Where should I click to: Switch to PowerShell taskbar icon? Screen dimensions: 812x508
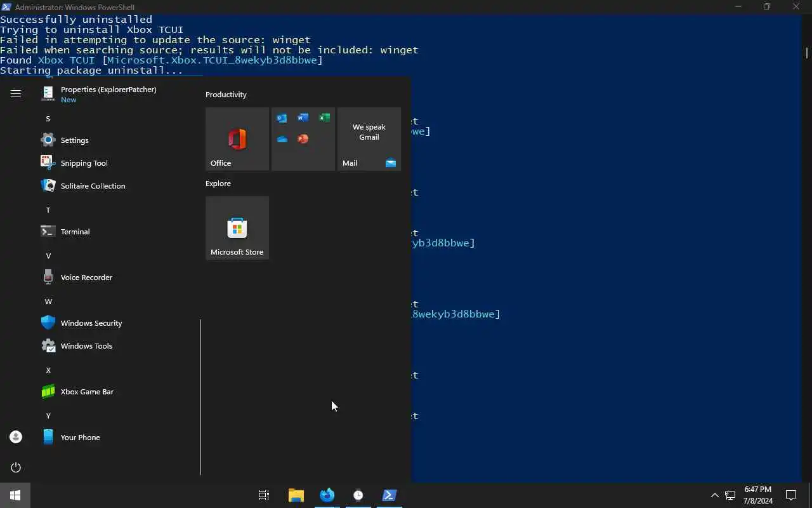click(390, 495)
